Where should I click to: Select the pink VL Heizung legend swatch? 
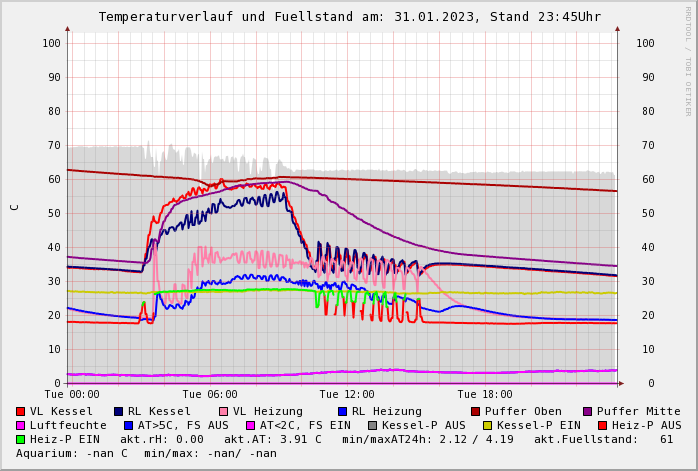224,411
